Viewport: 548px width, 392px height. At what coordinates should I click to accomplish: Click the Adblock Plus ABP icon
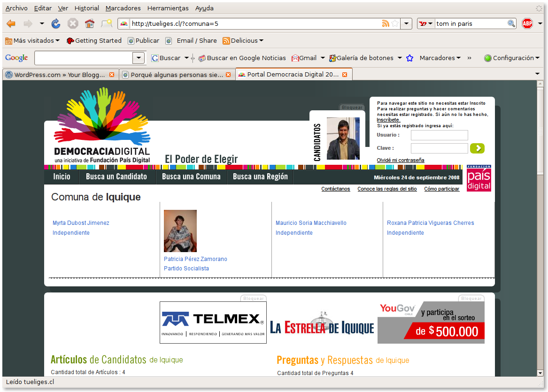pyautogui.click(x=527, y=23)
